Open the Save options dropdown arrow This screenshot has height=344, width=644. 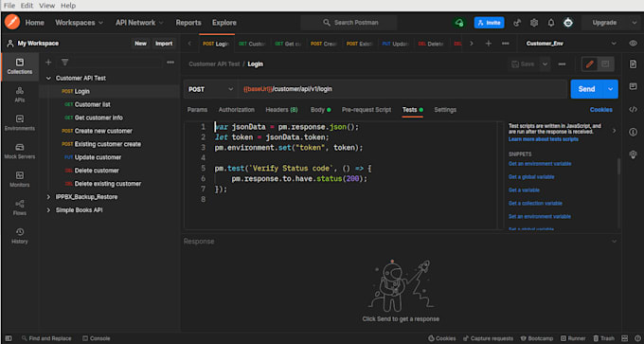click(x=545, y=64)
